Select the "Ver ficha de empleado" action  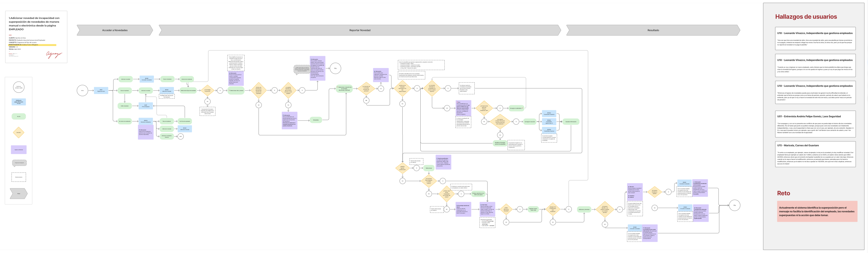(185, 121)
